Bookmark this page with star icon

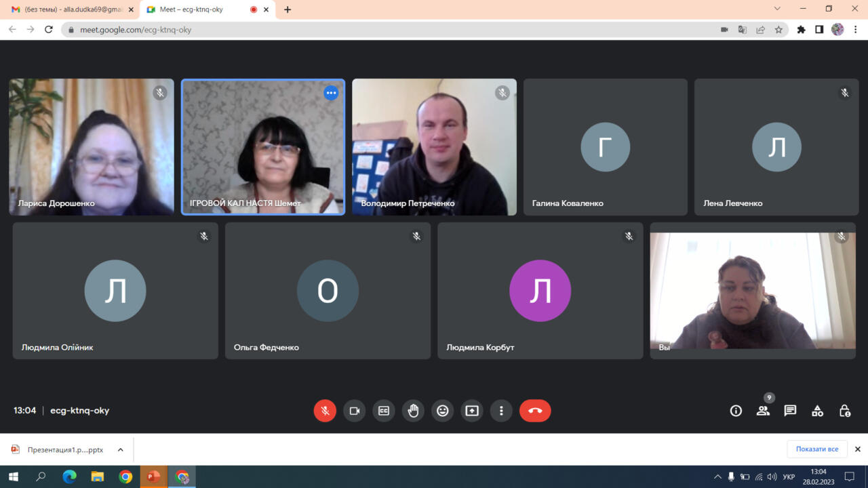pos(778,30)
